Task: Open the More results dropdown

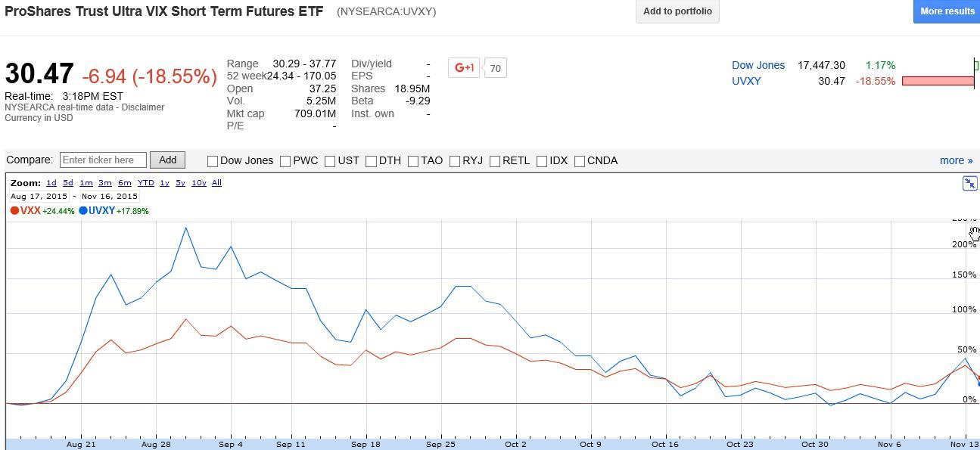Action: click(x=946, y=11)
